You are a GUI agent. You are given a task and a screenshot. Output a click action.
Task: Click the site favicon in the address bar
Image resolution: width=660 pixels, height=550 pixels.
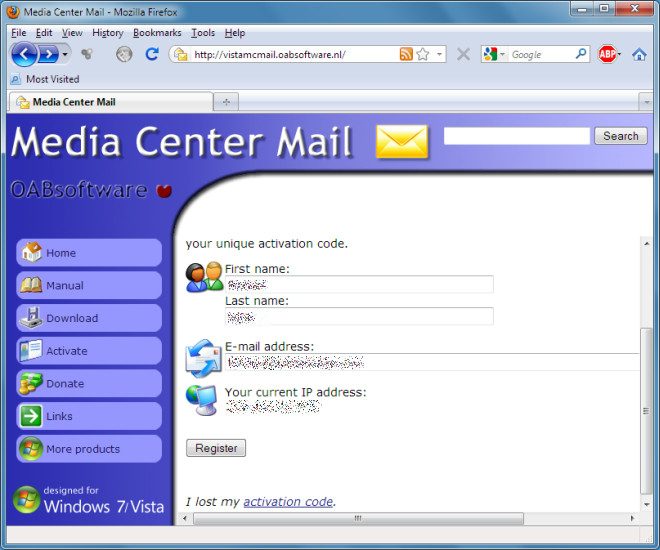(x=181, y=54)
